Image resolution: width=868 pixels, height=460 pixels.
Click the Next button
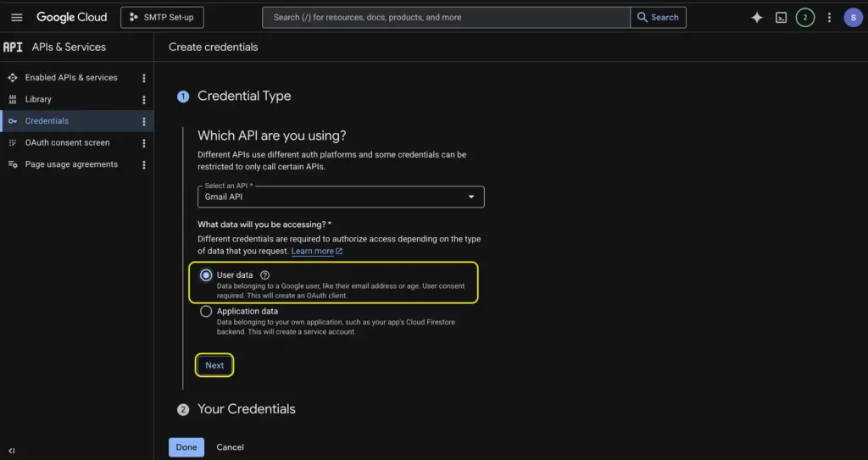coord(214,365)
